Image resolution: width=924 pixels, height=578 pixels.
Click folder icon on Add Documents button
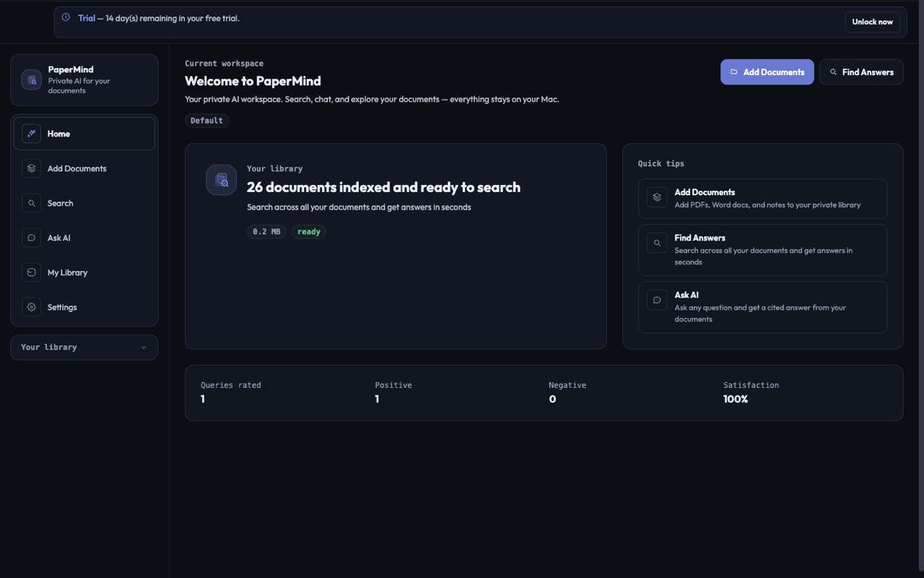coord(734,72)
